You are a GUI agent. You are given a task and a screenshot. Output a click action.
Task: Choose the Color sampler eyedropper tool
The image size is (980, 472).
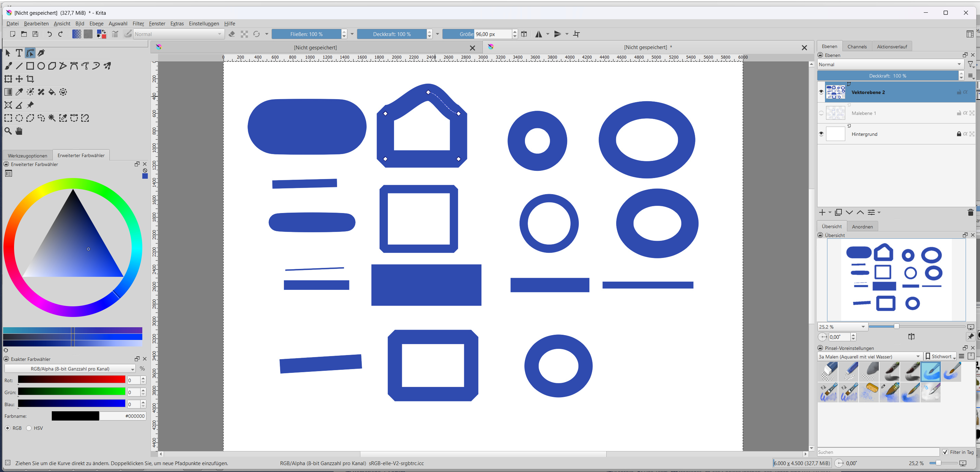[x=19, y=92]
